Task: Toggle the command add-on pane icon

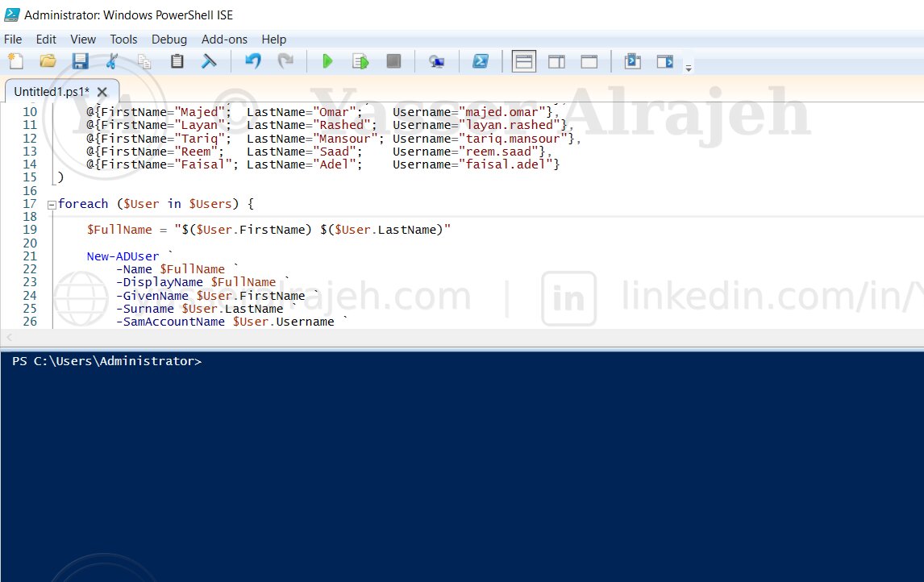Action: tap(665, 61)
